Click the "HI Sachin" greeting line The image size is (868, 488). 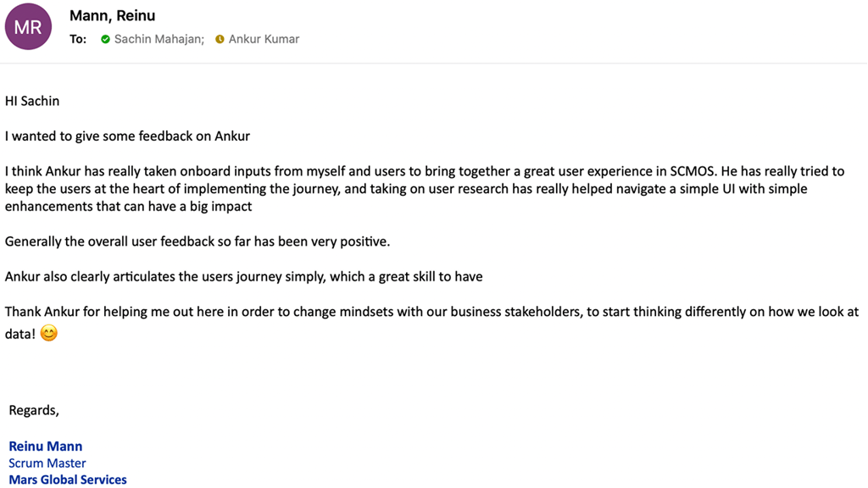click(x=32, y=101)
